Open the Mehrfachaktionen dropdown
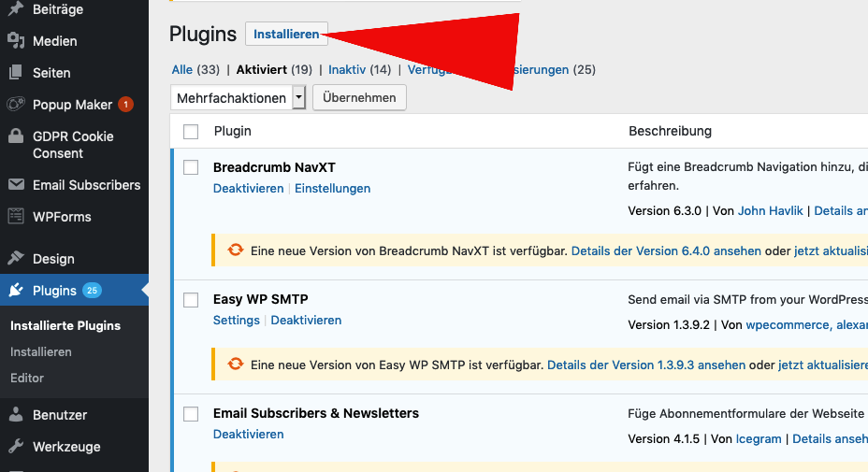 tap(239, 98)
